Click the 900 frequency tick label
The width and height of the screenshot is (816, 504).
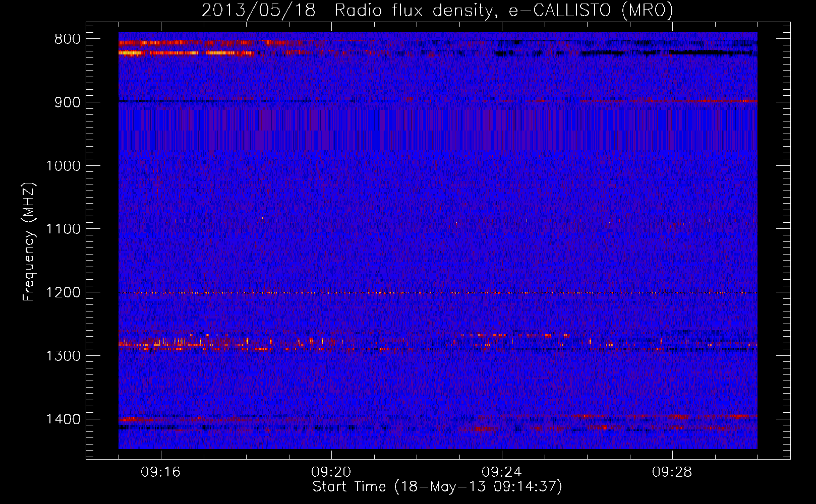click(x=67, y=102)
